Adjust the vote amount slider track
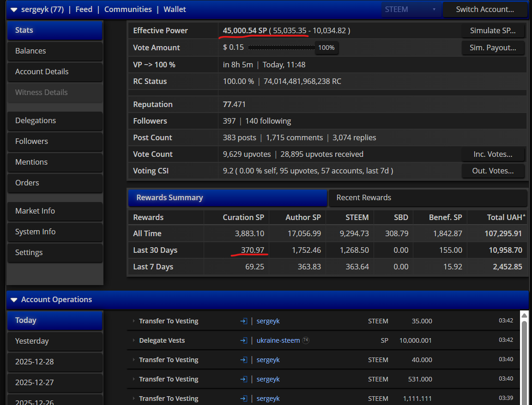The width and height of the screenshot is (532, 405). point(282,48)
